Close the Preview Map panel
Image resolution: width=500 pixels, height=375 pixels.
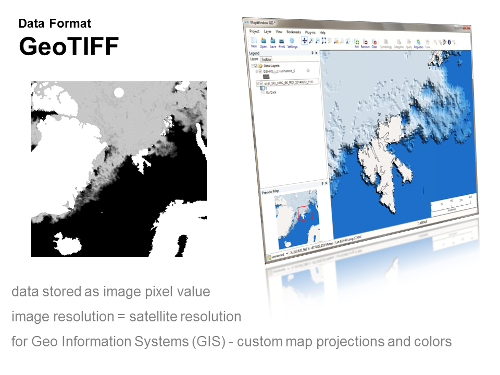pos(326,183)
